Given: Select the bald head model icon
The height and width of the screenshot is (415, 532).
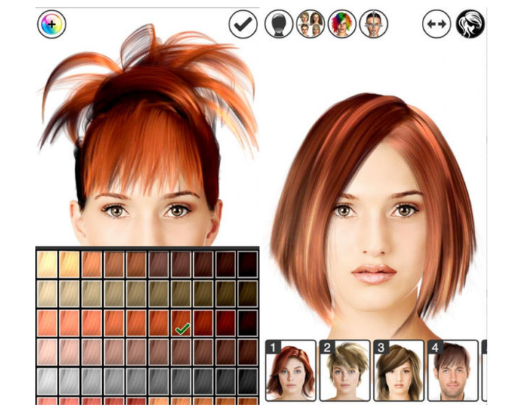Looking at the screenshot, I should click(279, 24).
